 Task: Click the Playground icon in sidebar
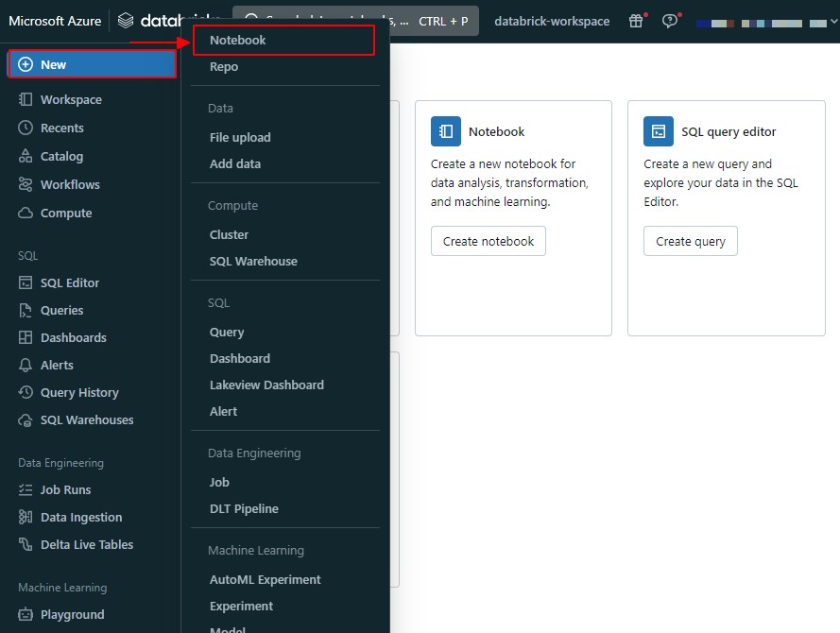click(x=26, y=615)
